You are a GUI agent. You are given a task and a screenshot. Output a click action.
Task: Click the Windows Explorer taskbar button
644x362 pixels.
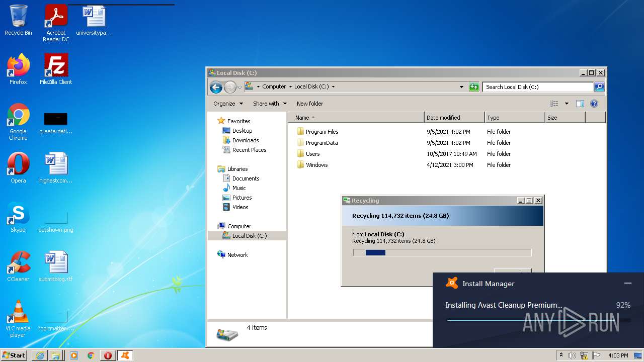tap(56, 355)
